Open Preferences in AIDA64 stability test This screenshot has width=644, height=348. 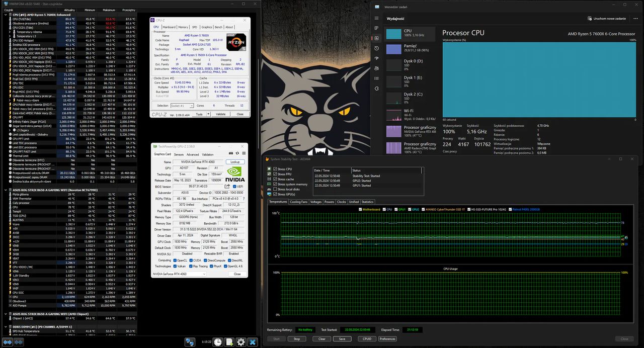pyautogui.click(x=387, y=339)
